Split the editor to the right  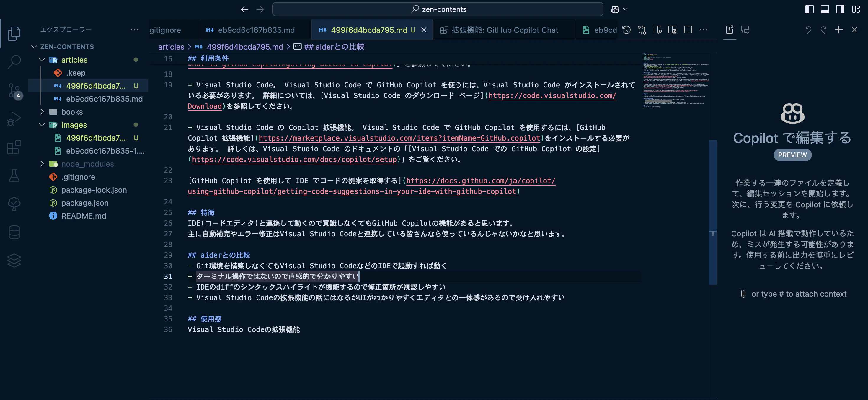(688, 30)
